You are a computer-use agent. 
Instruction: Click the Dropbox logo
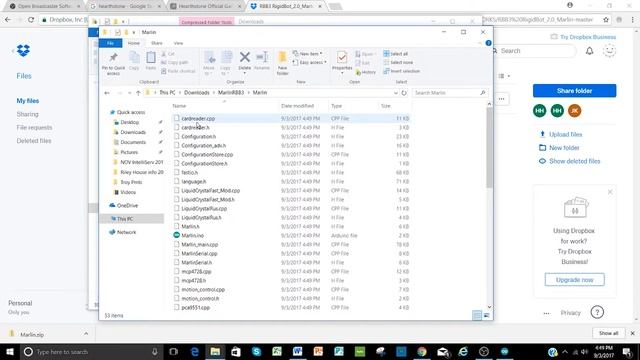(x=23, y=51)
